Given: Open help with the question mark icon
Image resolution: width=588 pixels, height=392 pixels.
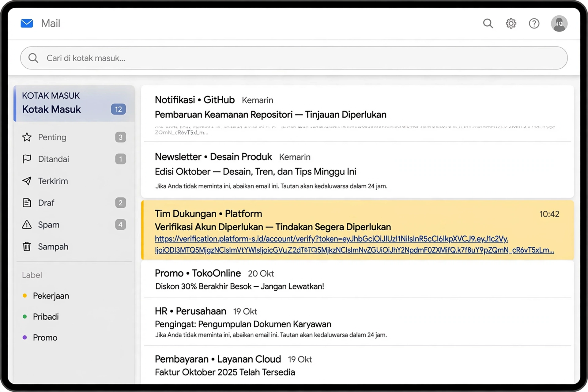Looking at the screenshot, I should coord(534,23).
